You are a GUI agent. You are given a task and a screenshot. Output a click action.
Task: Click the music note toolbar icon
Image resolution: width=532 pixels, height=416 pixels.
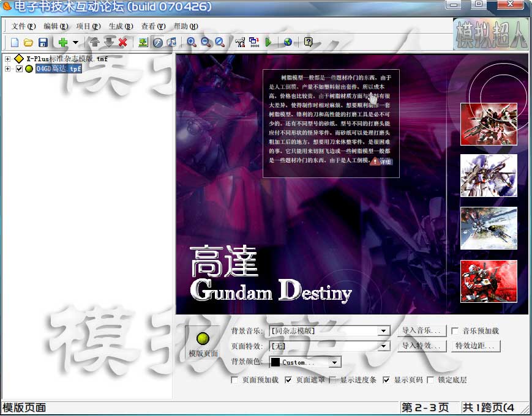172,42
